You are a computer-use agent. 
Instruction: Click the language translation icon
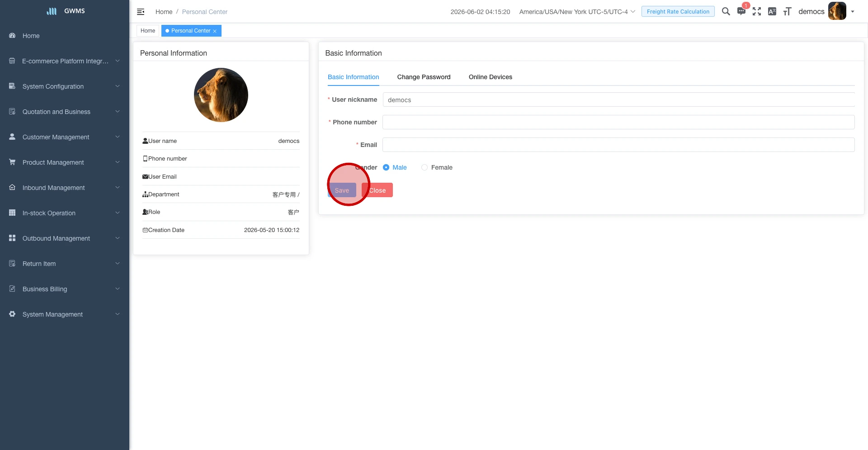point(772,11)
